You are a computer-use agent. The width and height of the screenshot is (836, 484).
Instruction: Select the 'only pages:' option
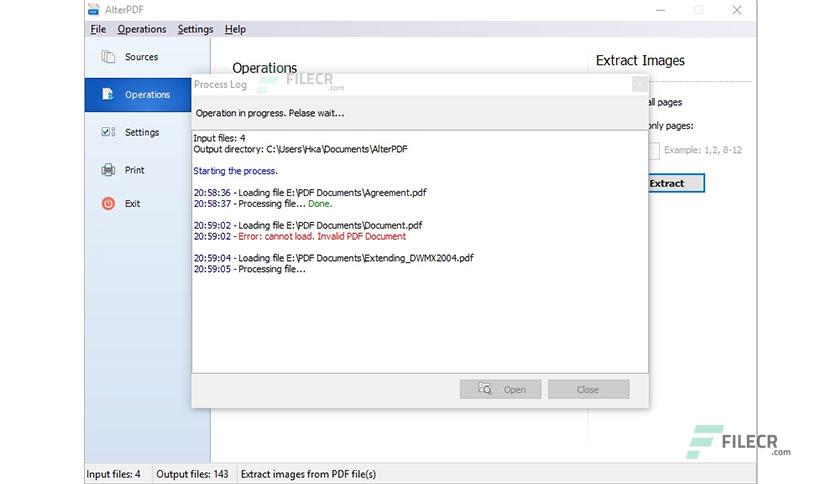pyautogui.click(x=671, y=126)
